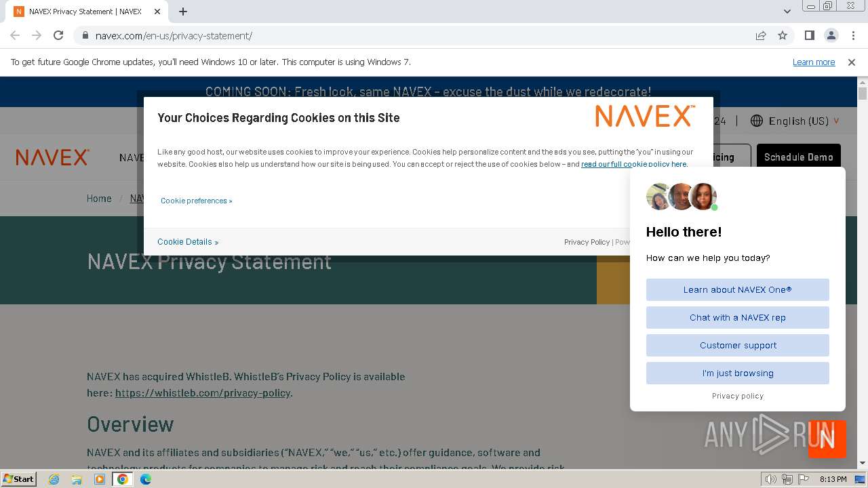Open Internet Explorer from taskbar
Image resolution: width=868 pixels, height=488 pixels.
pos(54,479)
